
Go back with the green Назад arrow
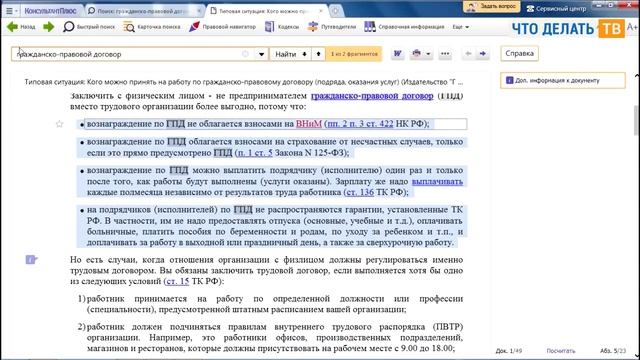pos(21,27)
